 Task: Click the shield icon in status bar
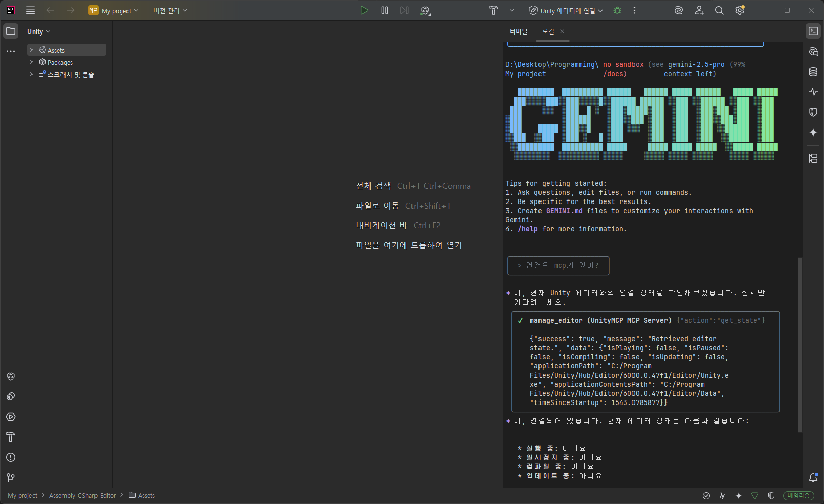coord(771,496)
